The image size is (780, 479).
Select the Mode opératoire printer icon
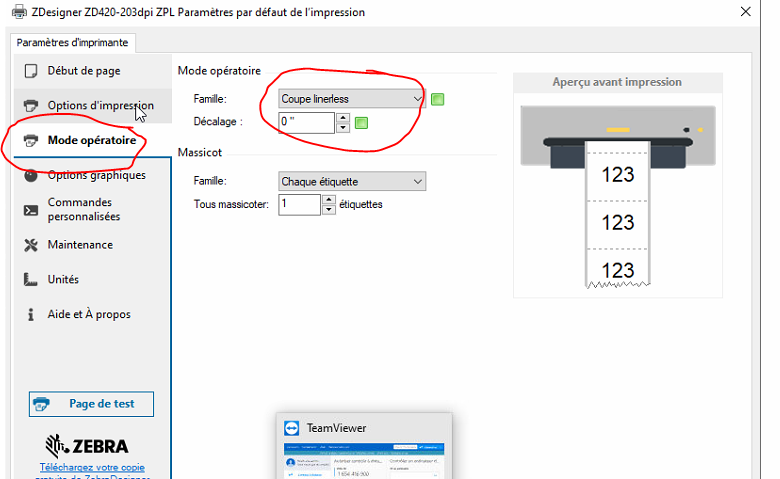pos(30,140)
